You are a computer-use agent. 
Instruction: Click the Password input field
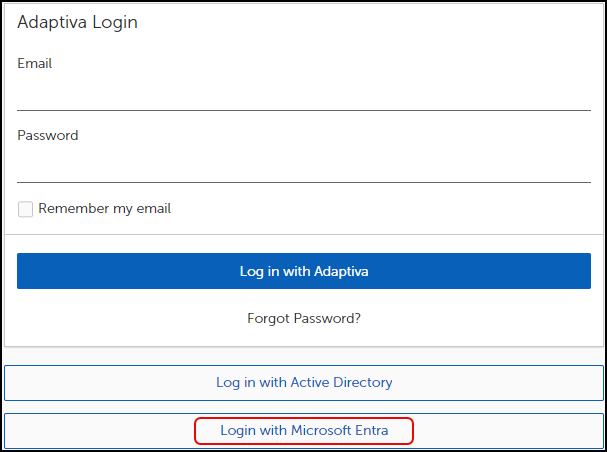tap(304, 167)
